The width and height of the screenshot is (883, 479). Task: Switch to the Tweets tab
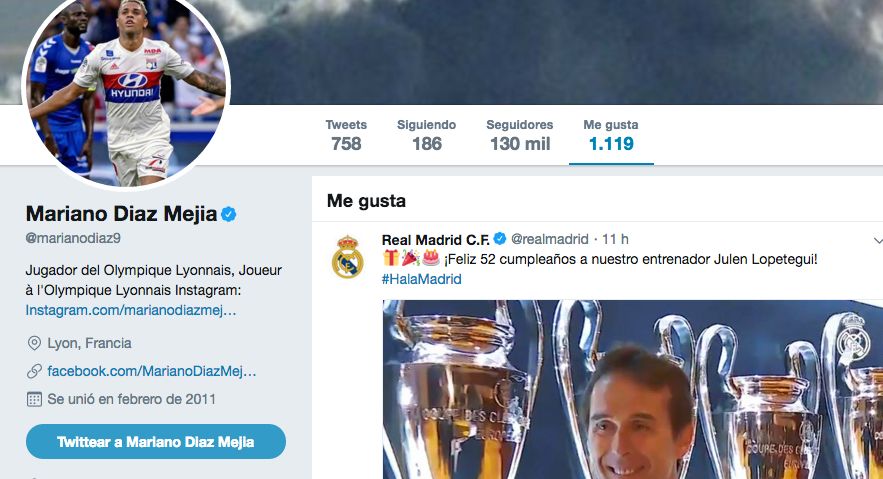(x=346, y=135)
